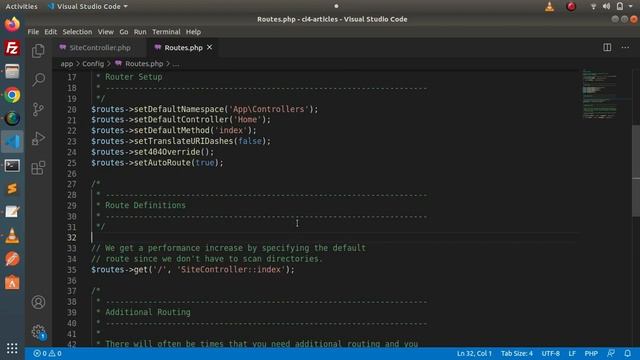
Task: Open the Selection menu
Action: click(x=77, y=32)
